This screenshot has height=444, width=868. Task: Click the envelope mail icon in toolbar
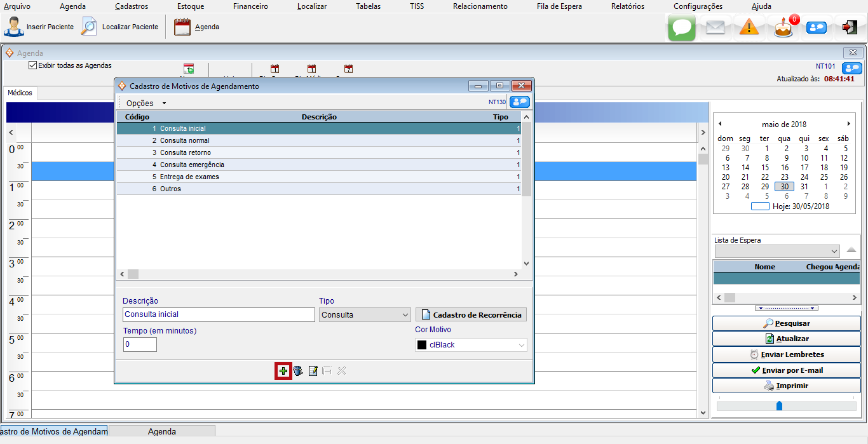click(715, 27)
